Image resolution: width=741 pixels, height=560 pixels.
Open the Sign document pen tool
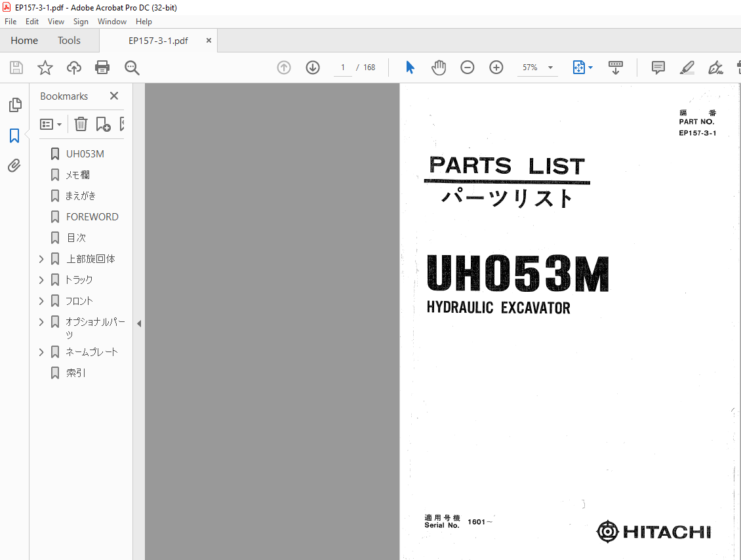(x=715, y=68)
